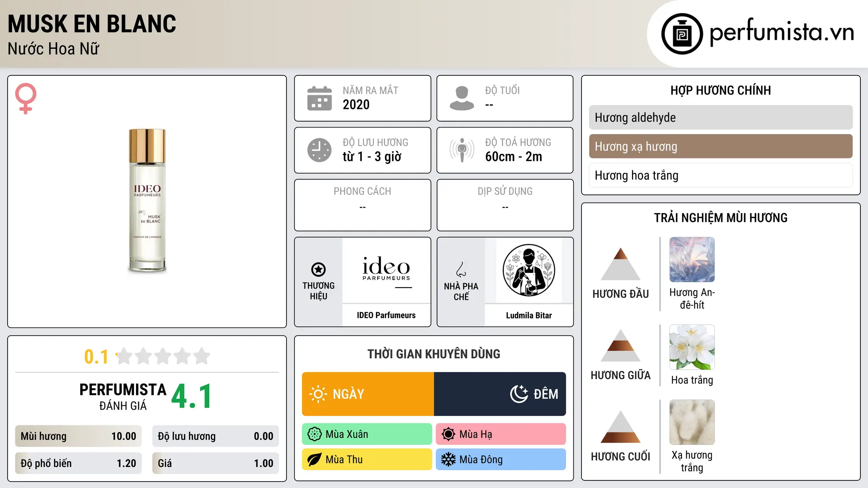
Task: Click the Perfumista 4.1 rating score
Action: coord(192,396)
